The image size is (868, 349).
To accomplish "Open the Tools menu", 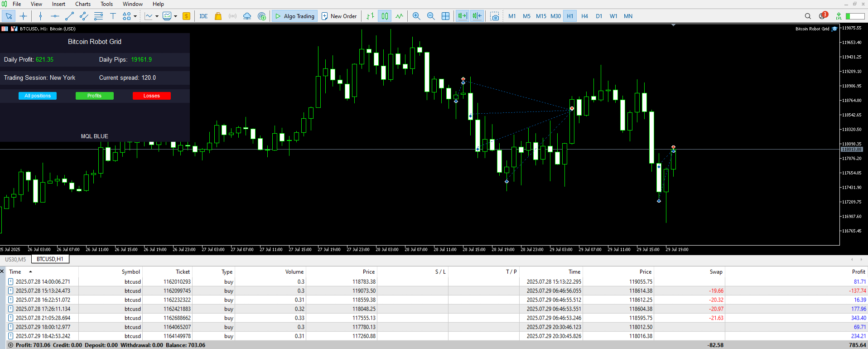I will [x=106, y=4].
